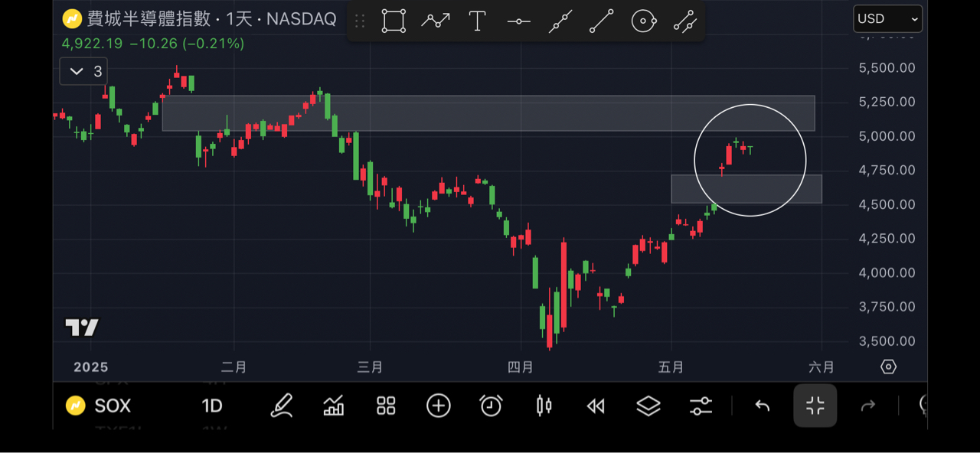Open the alert clock icon
980x453 pixels.
pos(491,406)
